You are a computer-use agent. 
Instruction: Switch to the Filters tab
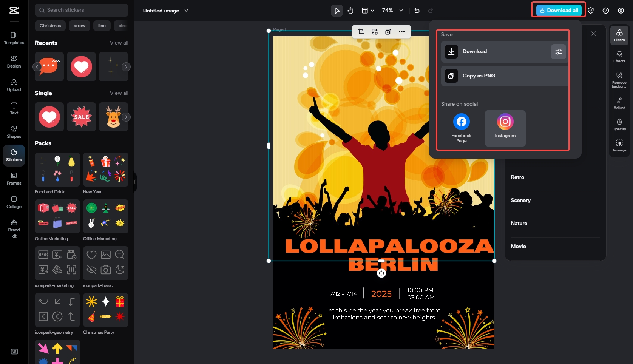click(619, 35)
